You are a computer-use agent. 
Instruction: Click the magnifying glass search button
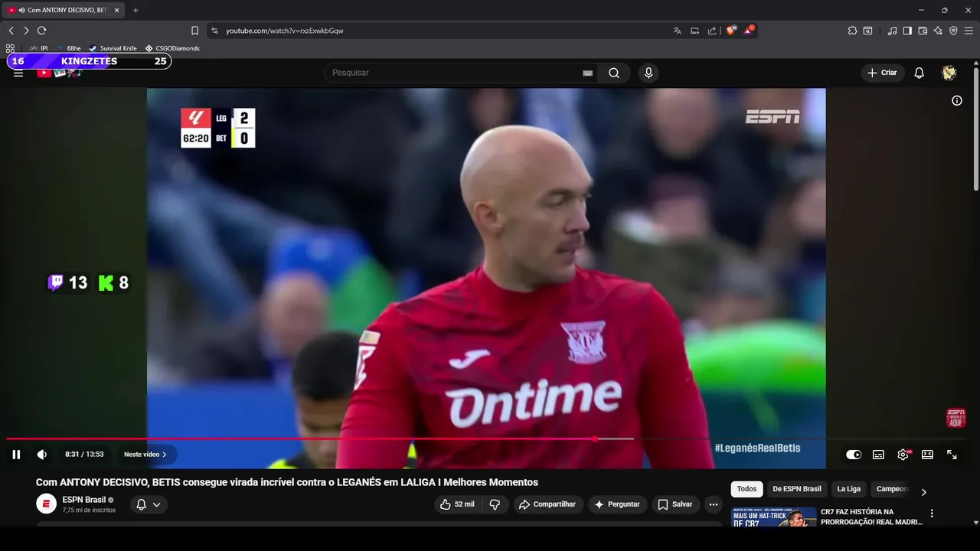pyautogui.click(x=614, y=73)
